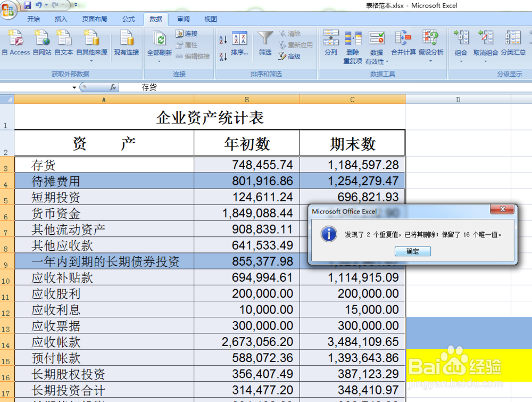Open connections (连接) in ribbon
The image size is (532, 402).
[x=187, y=33]
